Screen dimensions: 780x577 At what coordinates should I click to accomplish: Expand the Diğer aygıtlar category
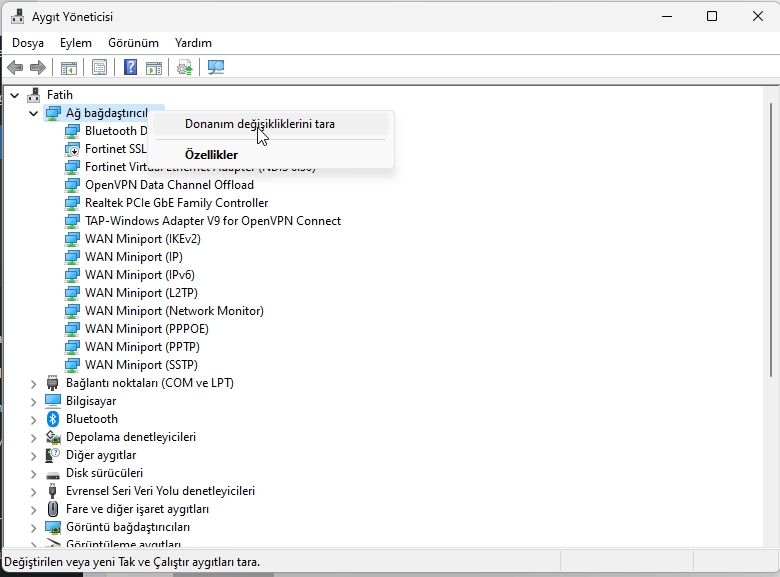(33, 456)
